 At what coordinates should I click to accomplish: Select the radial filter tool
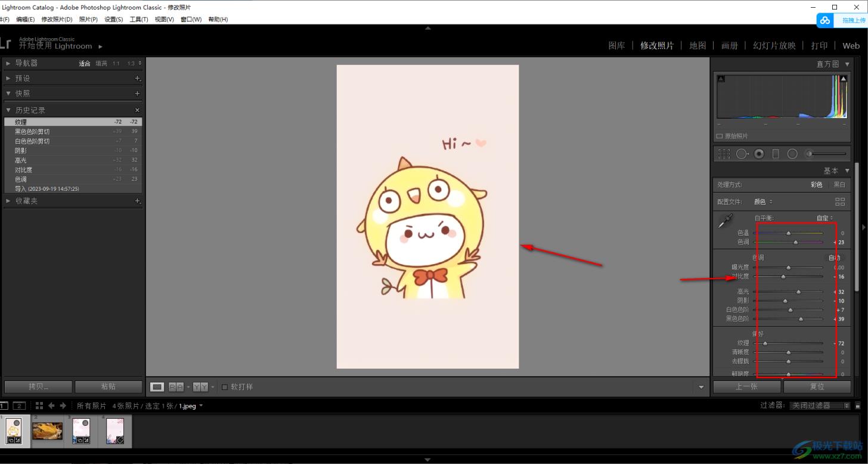click(x=792, y=154)
